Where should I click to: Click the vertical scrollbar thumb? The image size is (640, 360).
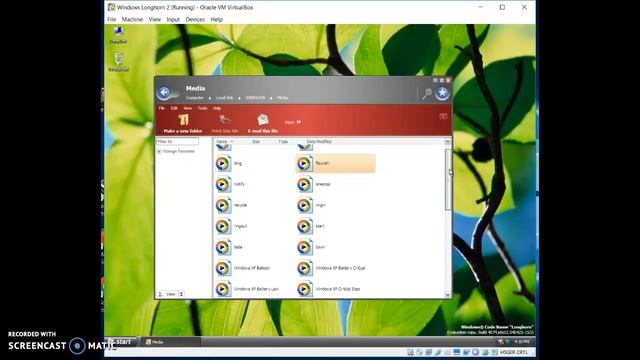(448, 180)
